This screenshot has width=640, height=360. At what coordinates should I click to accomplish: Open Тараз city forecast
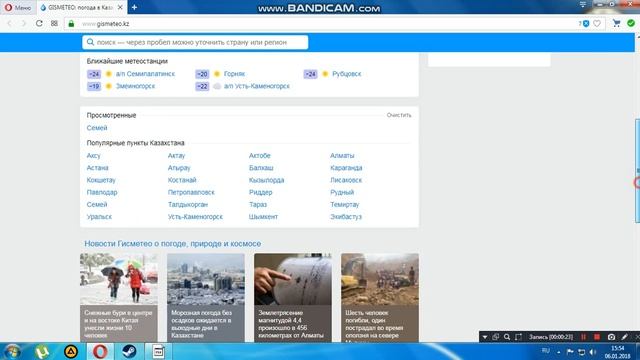258,204
